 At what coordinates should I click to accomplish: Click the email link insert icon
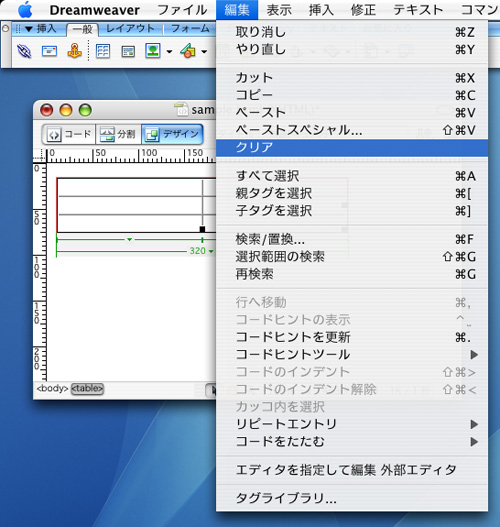click(x=49, y=51)
